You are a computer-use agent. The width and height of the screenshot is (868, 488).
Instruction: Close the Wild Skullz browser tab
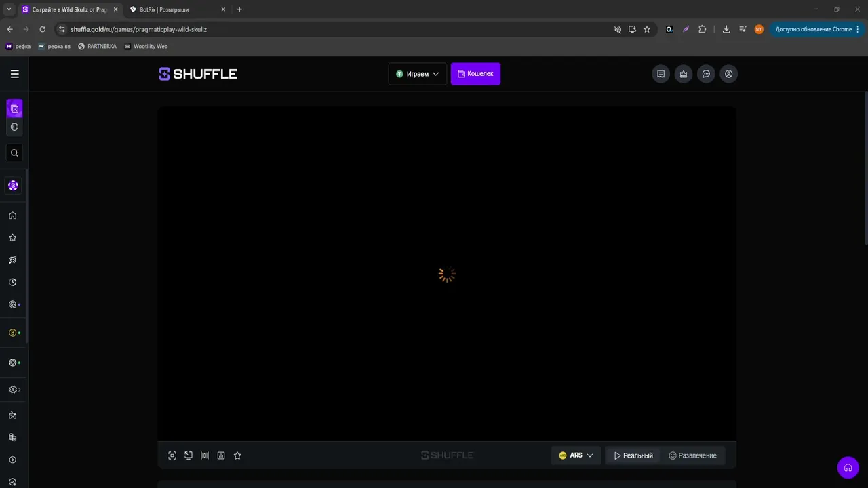tap(115, 9)
